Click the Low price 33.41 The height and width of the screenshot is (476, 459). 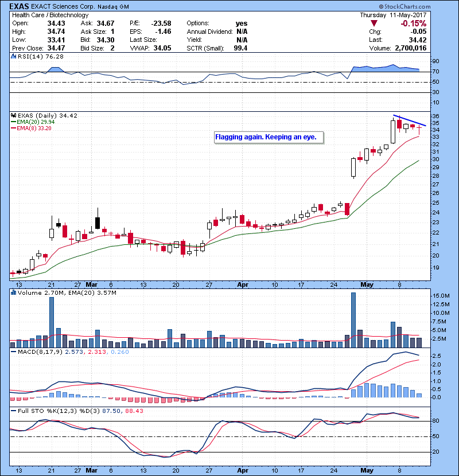pyautogui.click(x=56, y=40)
